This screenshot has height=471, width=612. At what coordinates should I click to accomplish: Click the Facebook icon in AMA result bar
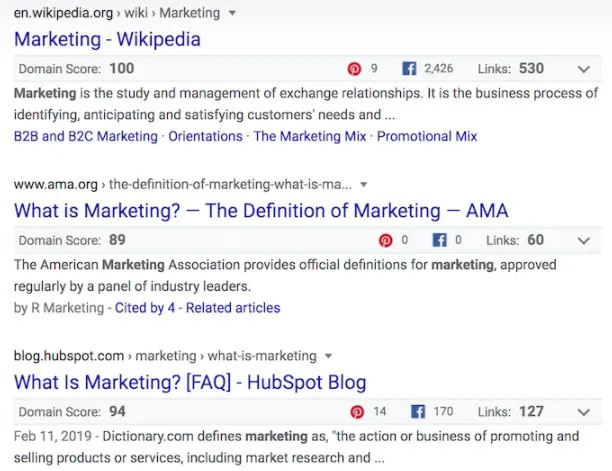tap(439, 240)
